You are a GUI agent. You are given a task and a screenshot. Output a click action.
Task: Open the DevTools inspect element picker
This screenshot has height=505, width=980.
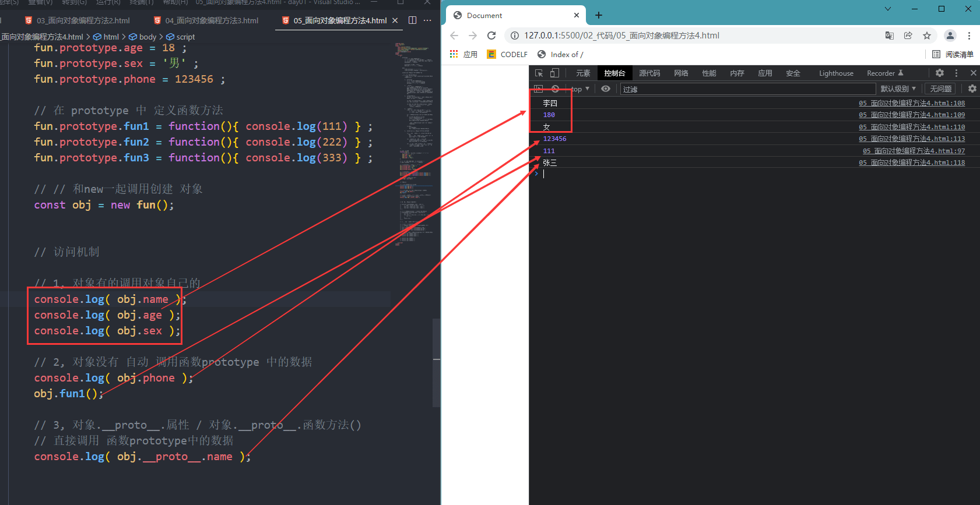pyautogui.click(x=539, y=73)
